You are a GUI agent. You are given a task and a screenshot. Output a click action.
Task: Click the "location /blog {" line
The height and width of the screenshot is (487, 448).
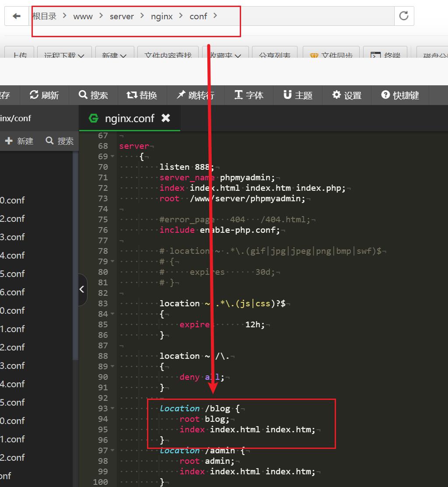tap(199, 408)
